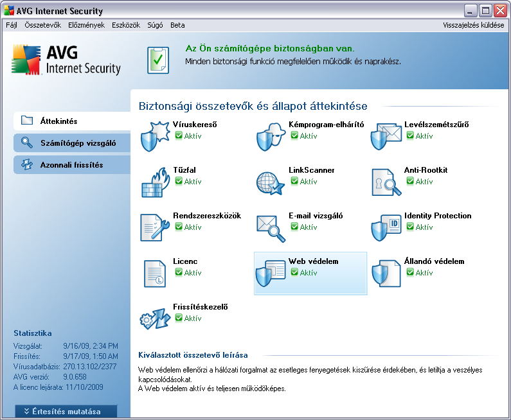Screen dimensions: 511x420
Task: Open the Állandó védelem icon
Action: (x=386, y=273)
